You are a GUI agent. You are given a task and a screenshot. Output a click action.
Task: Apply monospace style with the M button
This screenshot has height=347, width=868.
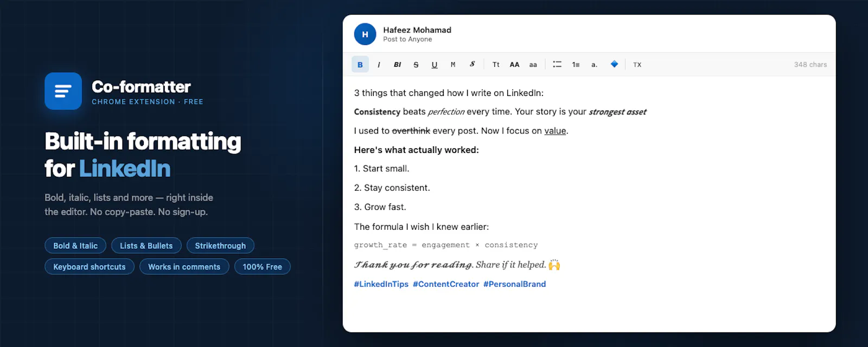453,65
